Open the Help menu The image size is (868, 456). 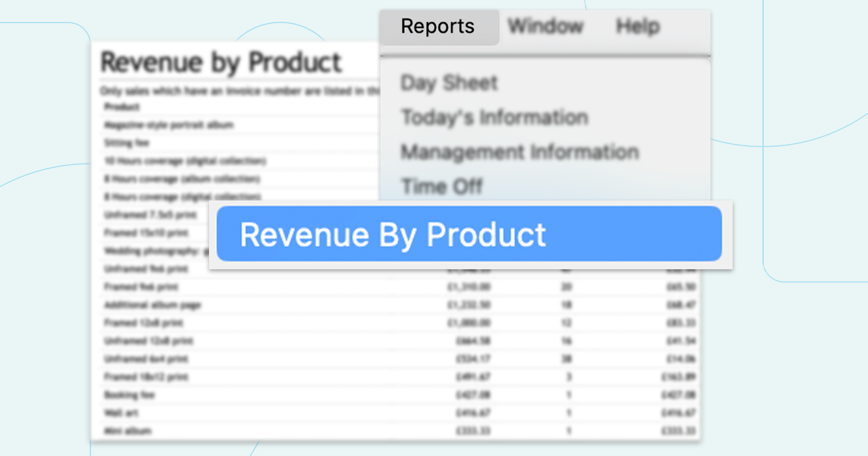click(637, 27)
